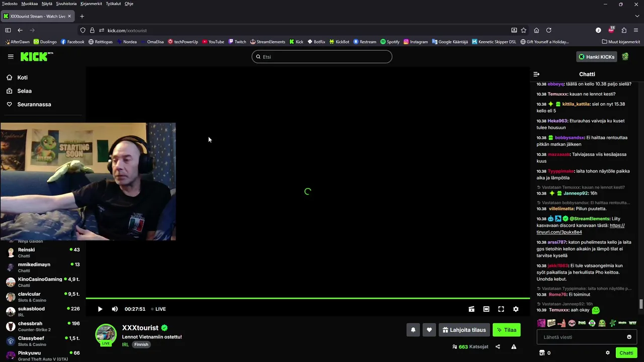644x362 pixels.
Task: Click chat scrollbar thumb
Action: click(641, 304)
